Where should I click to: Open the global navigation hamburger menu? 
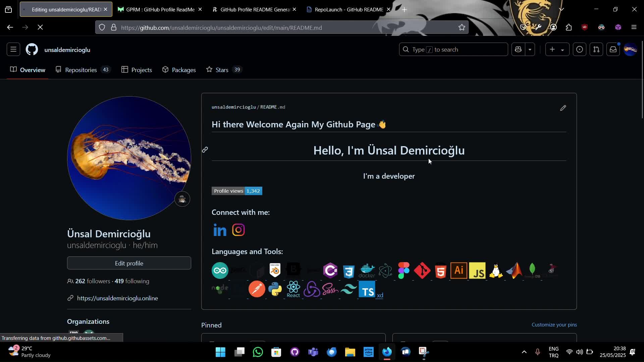pos(13,50)
